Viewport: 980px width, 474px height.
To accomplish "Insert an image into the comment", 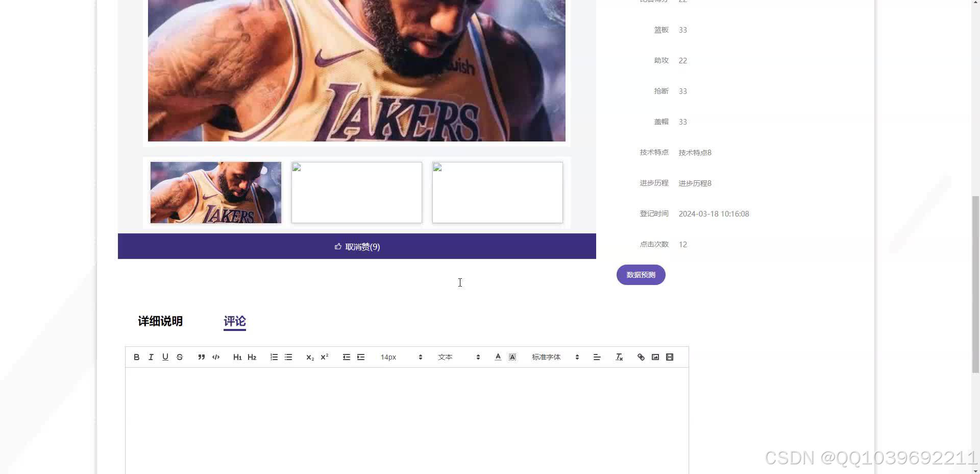I will (655, 357).
